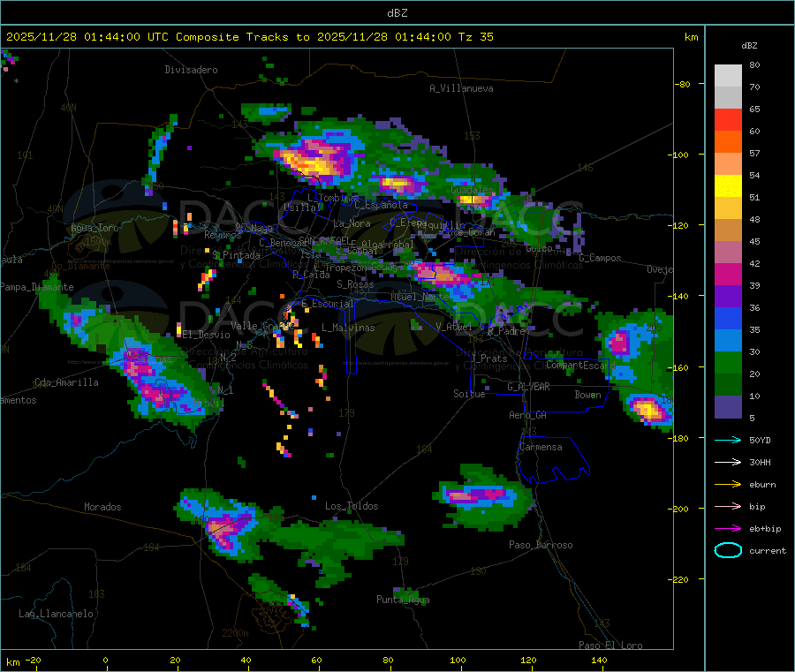This screenshot has height=672, width=795.
Task: Click the timestamp header 2025/11/28 01:44:00 UTC
Action: tap(87, 37)
